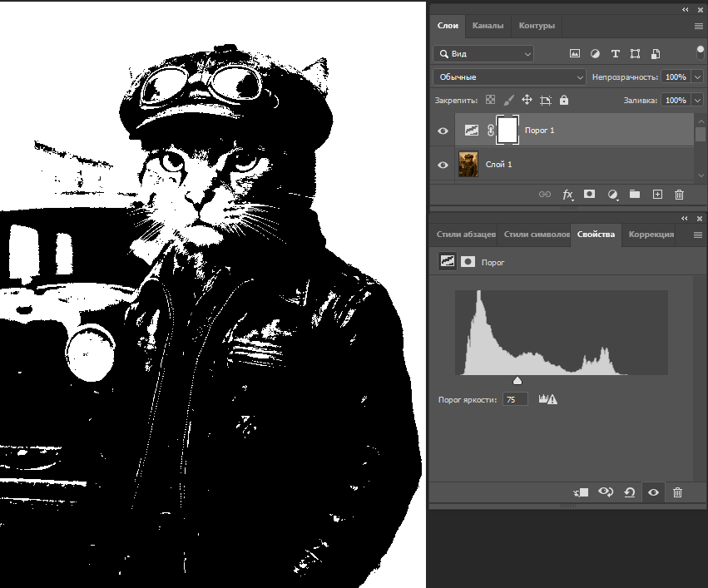Close the layers panel group

(x=700, y=9)
